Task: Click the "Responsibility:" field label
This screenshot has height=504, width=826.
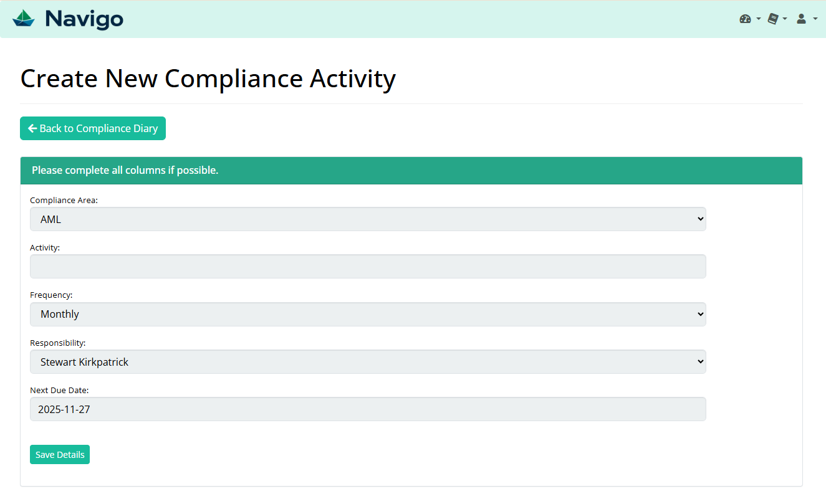Action: (58, 343)
